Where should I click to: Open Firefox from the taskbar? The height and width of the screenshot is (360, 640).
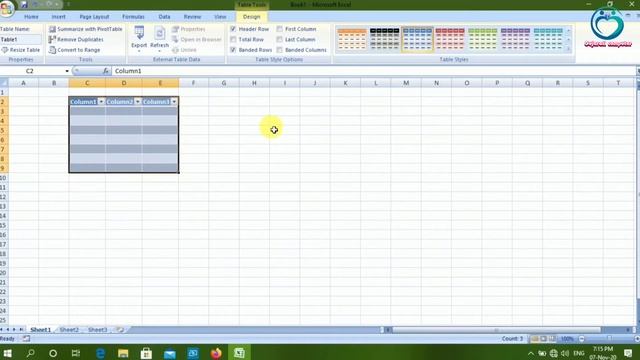(x=216, y=353)
